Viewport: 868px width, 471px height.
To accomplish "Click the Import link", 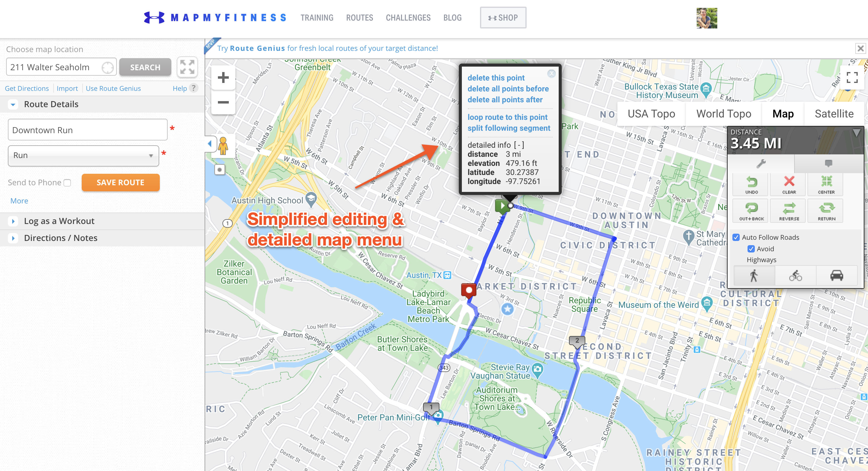I will 67,88.
